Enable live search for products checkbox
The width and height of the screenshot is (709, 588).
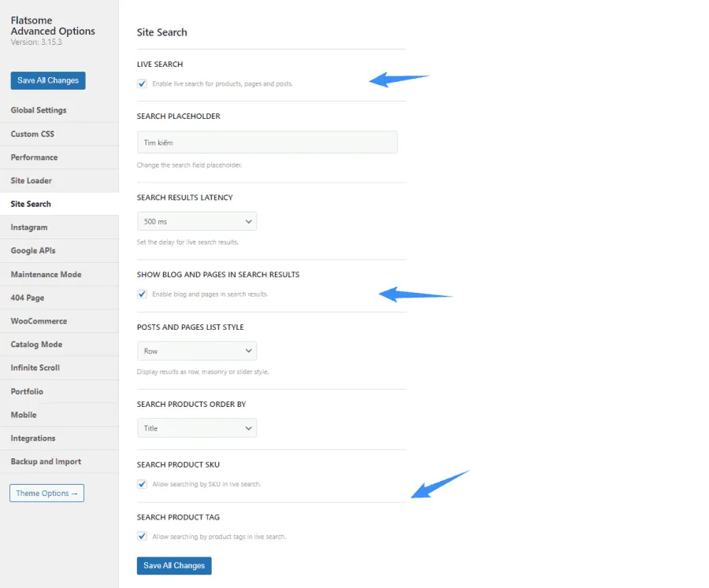click(143, 83)
